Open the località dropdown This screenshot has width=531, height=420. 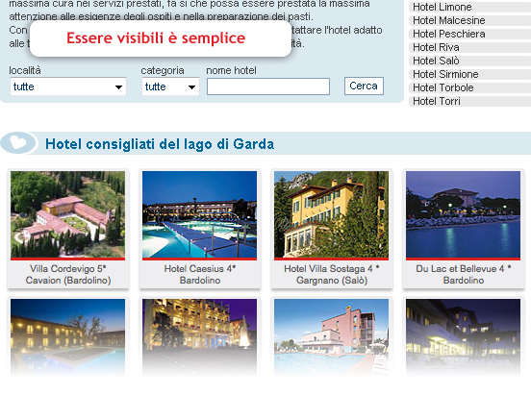(68, 86)
